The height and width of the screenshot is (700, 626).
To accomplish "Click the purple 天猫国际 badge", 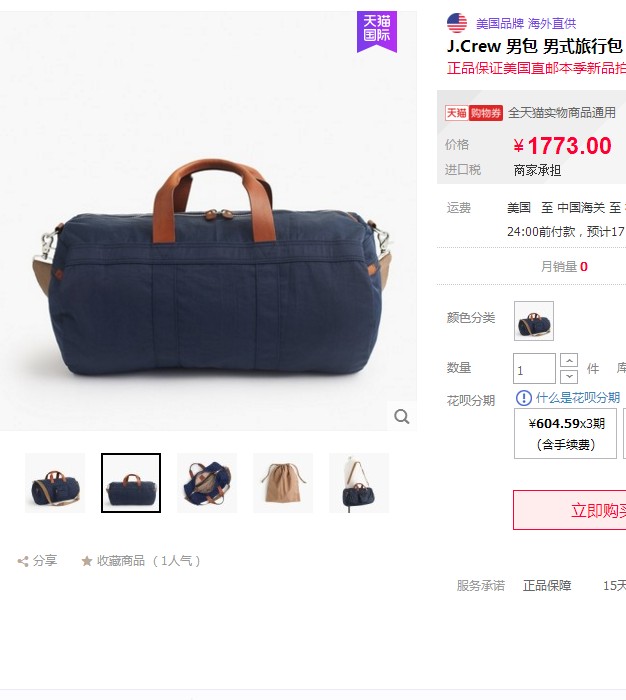I will pyautogui.click(x=376, y=31).
